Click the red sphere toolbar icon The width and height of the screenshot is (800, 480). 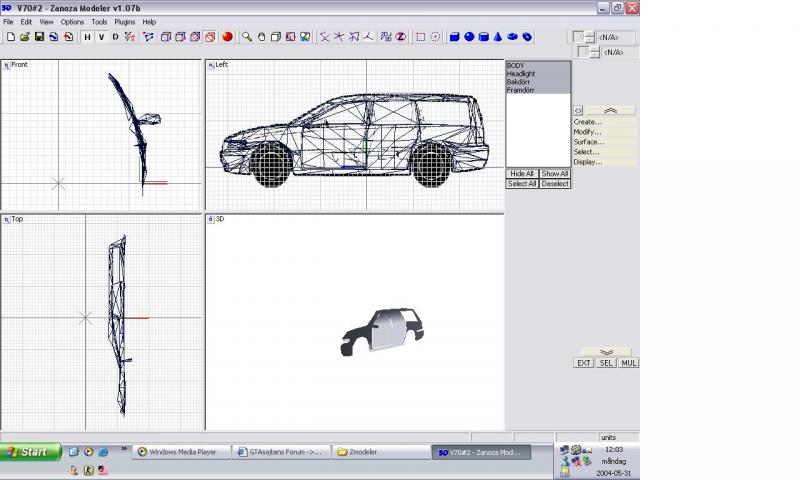coord(227,37)
